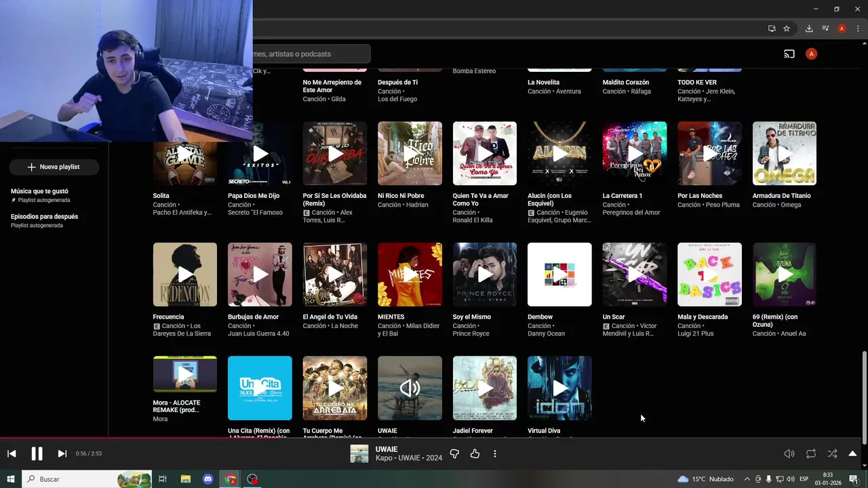Bookmark this page with the star icon
The width and height of the screenshot is (868, 488).
787,28
